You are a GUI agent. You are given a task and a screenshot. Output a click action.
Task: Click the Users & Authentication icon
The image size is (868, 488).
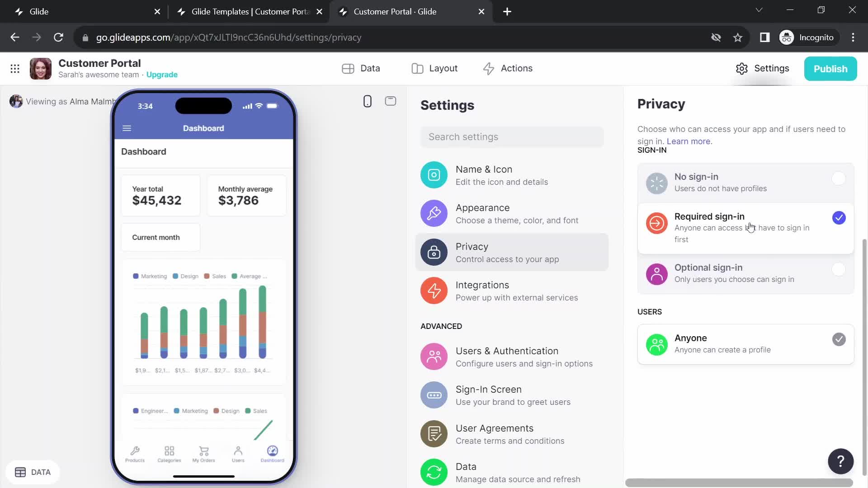point(434,357)
